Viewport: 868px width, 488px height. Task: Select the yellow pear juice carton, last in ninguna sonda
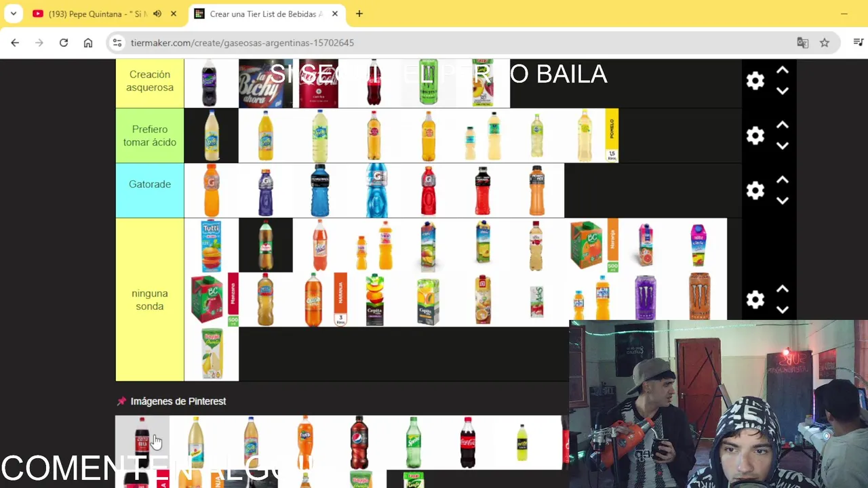[212, 354]
